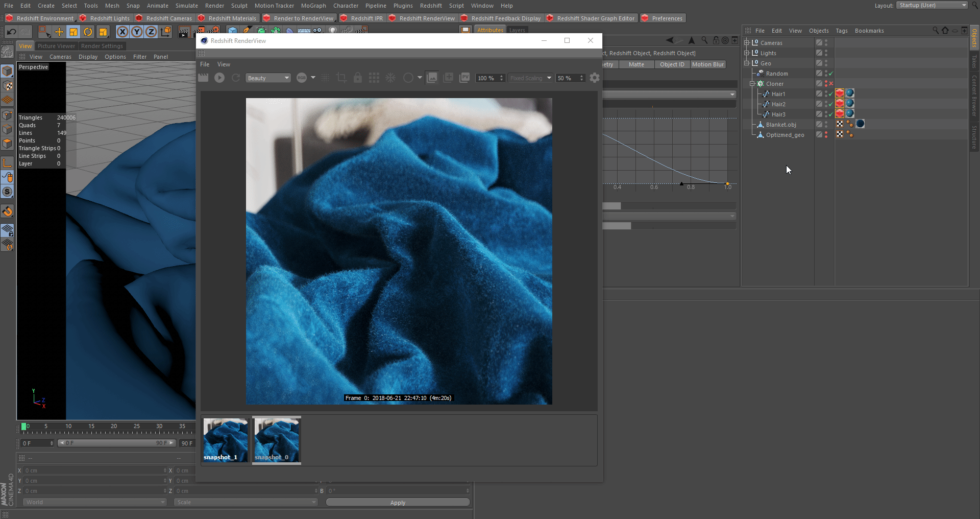
Task: Open the Beauty AOV dropdown
Action: pyautogui.click(x=268, y=78)
